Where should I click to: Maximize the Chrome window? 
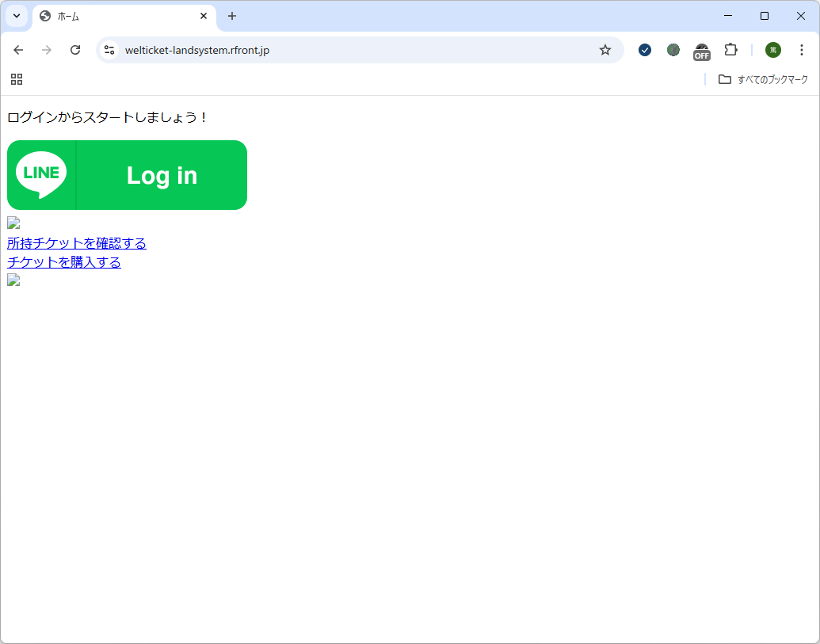click(x=764, y=16)
